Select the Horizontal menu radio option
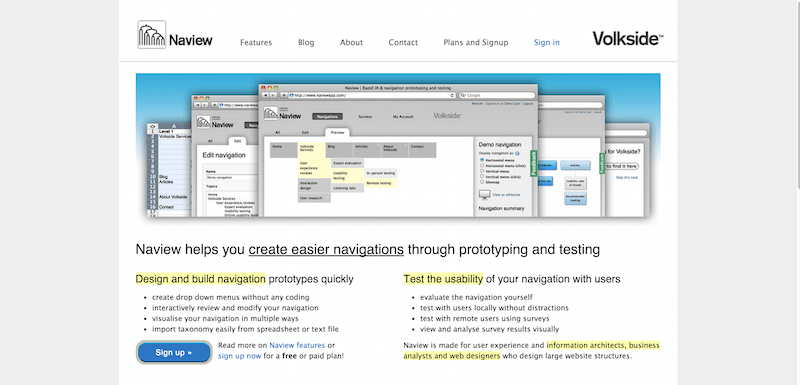Screen dimensions: 800x385 pyautogui.click(x=482, y=160)
